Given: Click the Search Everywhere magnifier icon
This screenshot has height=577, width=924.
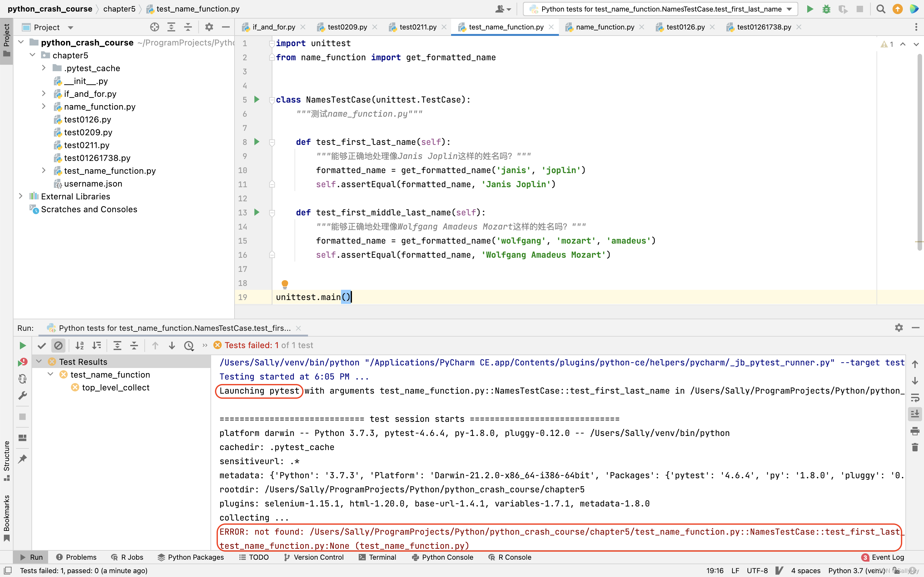Looking at the screenshot, I should click(880, 9).
